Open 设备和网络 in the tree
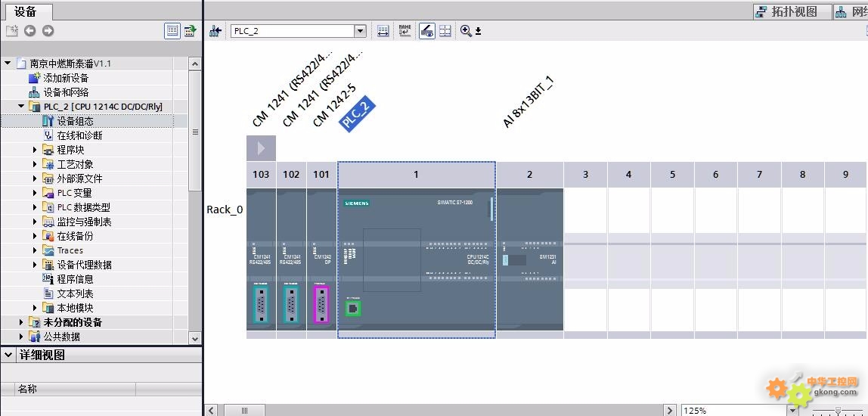Image resolution: width=868 pixels, height=416 pixels. (66, 92)
